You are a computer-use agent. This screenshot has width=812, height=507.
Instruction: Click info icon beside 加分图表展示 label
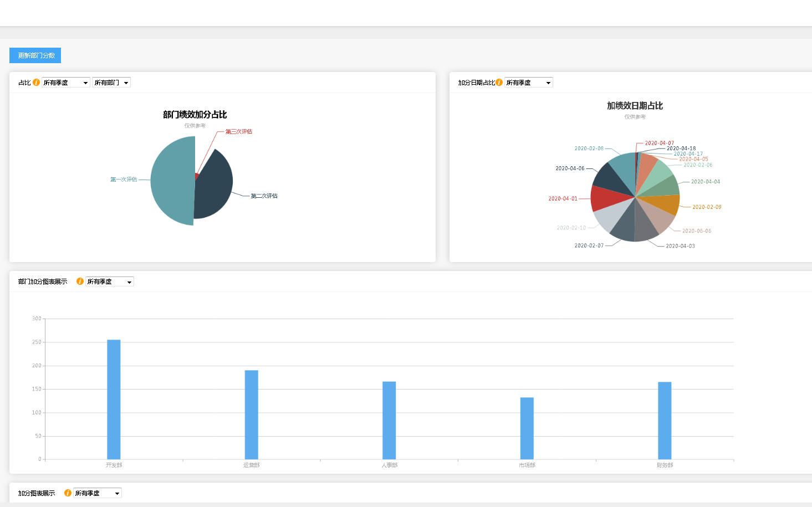(68, 493)
